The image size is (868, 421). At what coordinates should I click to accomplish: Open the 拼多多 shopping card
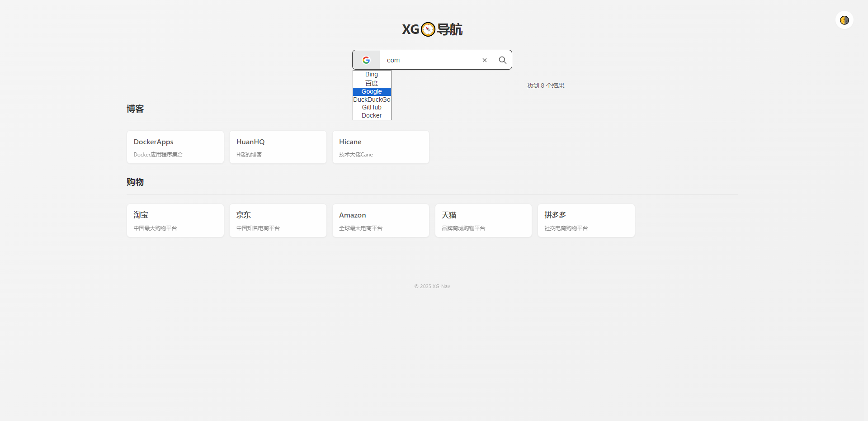pyautogui.click(x=586, y=221)
